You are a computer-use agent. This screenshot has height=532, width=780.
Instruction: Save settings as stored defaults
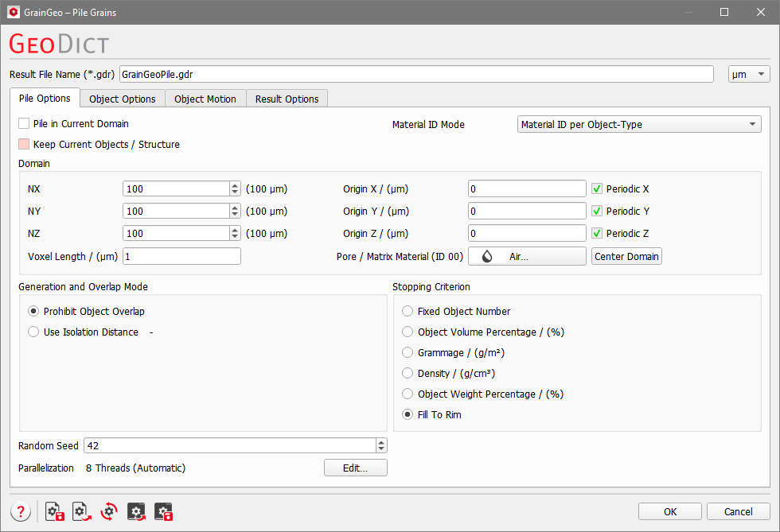pyautogui.click(x=163, y=511)
